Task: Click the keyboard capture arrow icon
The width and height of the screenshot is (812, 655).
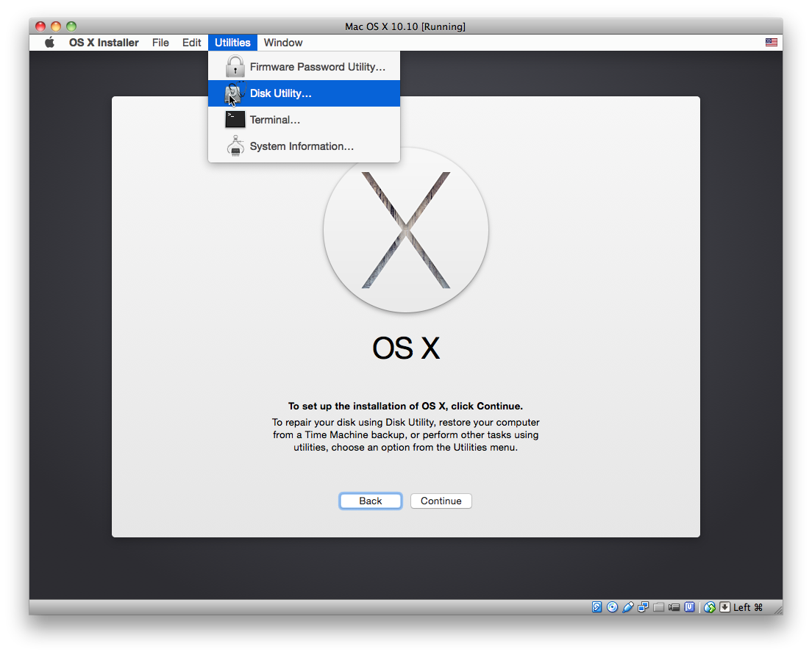Action: pyautogui.click(x=725, y=606)
